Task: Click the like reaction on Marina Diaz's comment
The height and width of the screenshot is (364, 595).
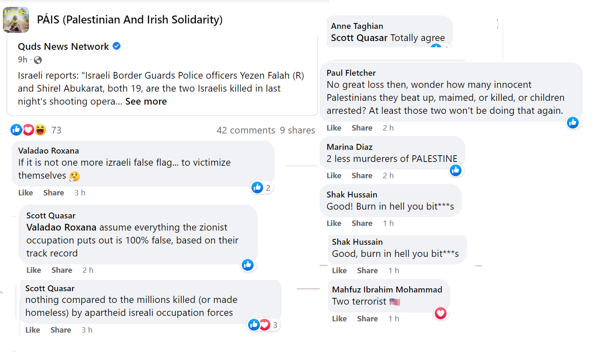Action: click(x=455, y=170)
